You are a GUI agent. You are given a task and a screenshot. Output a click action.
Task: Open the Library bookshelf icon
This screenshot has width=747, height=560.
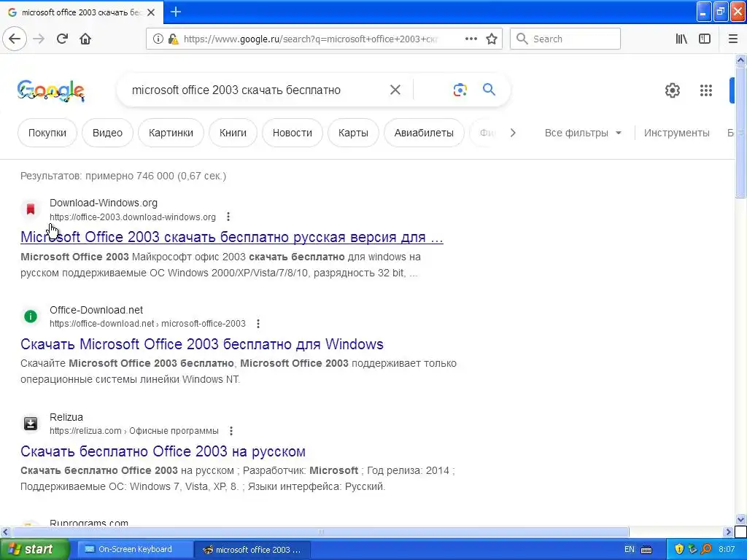point(681,39)
